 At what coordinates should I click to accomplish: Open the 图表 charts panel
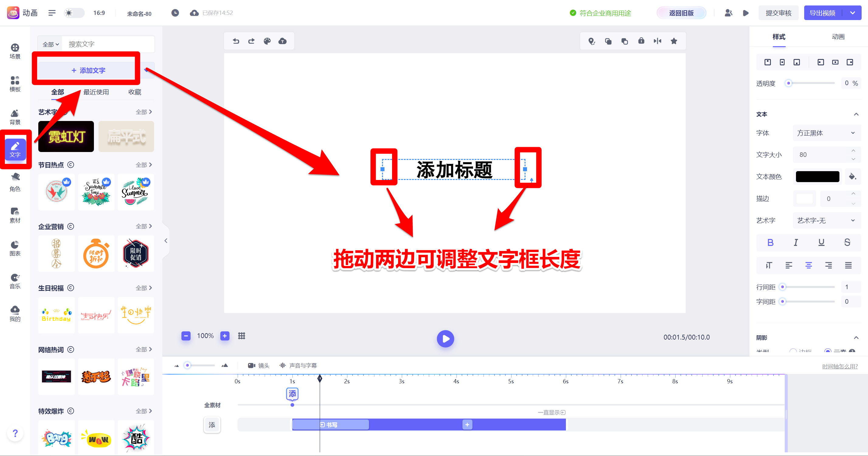[15, 248]
